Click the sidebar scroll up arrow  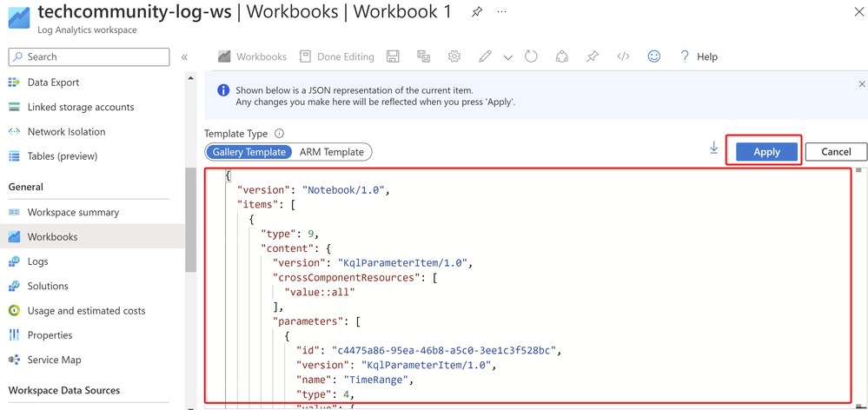pos(191,78)
